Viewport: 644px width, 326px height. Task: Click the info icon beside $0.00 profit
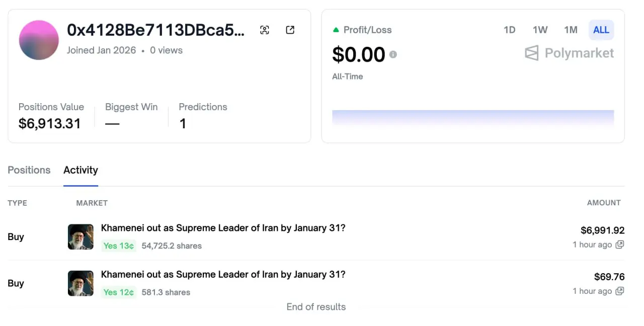point(393,54)
